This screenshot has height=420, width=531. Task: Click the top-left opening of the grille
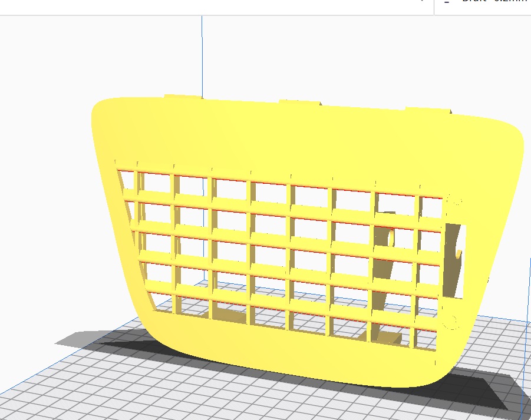point(127,181)
